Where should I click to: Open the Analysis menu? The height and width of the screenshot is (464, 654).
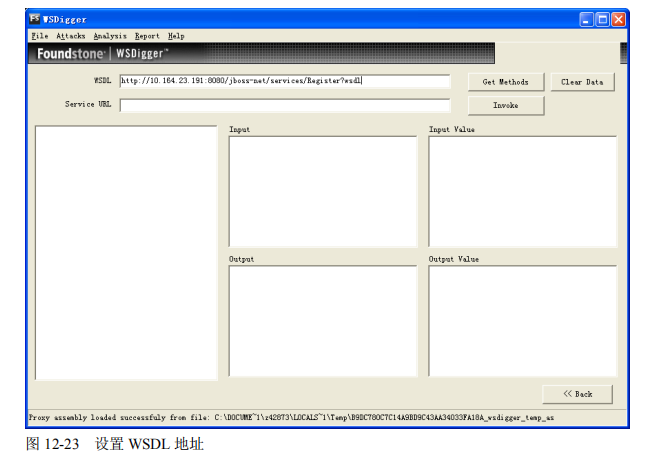tap(110, 36)
